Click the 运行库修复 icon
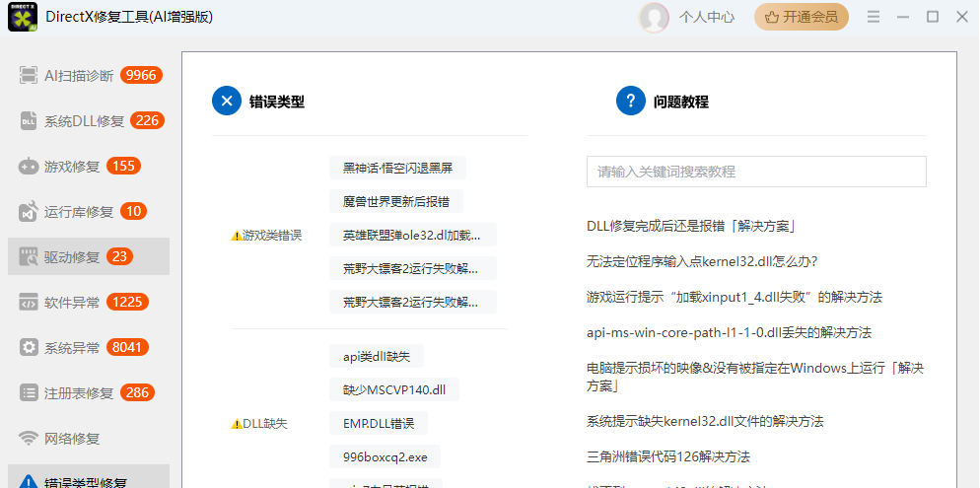Screen dimensions: 980x488 (x=29, y=212)
